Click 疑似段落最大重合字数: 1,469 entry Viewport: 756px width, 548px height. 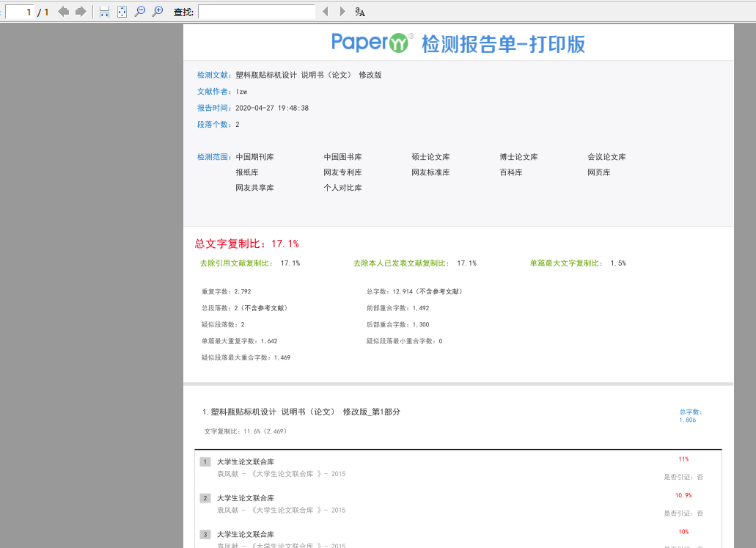(x=246, y=357)
